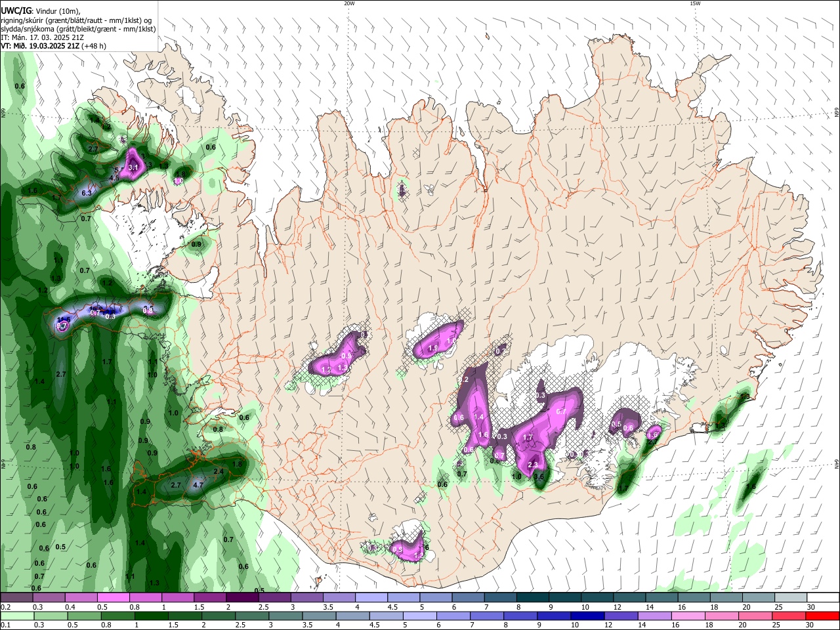The height and width of the screenshot is (630, 840).
Task: Click the 20W longitude label at top
Action: click(x=349, y=3)
